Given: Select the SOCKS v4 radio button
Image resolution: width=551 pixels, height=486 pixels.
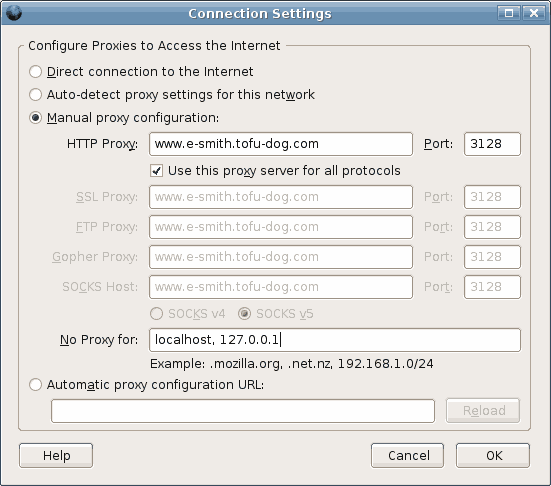Looking at the screenshot, I should point(156,313).
